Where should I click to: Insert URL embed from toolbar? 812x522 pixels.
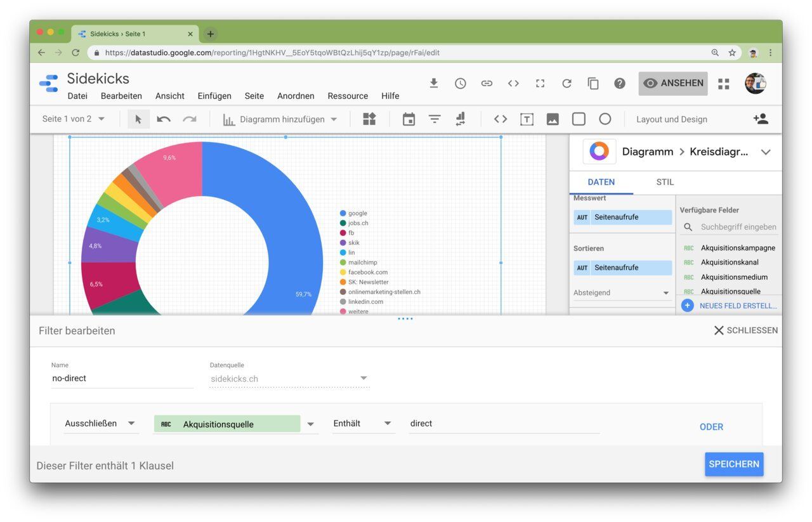point(501,119)
